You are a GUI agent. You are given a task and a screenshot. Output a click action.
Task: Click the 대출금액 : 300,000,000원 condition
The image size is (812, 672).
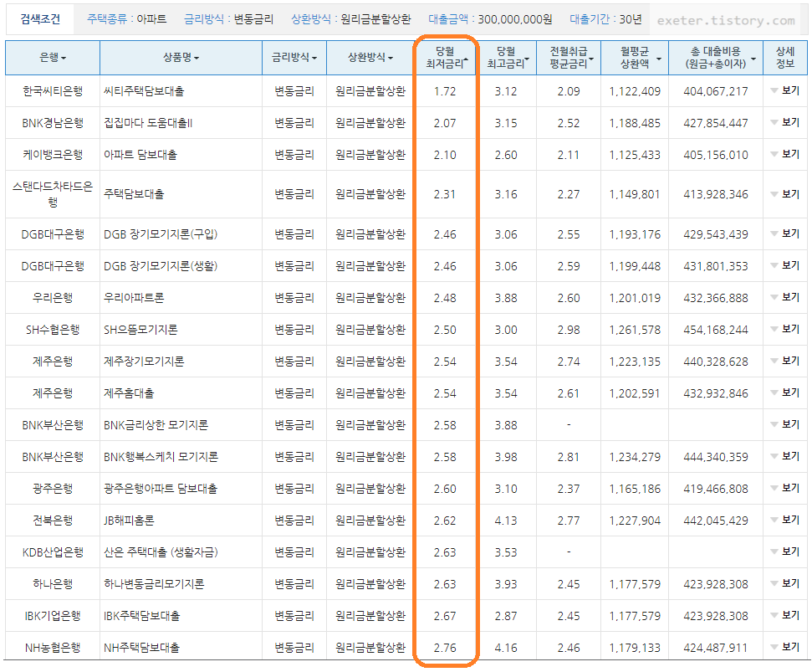[x=490, y=20]
